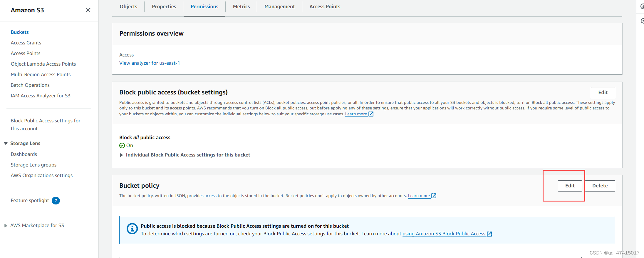644x258 pixels.
Task: Click the Feature spotlight count badge
Action: (56, 201)
